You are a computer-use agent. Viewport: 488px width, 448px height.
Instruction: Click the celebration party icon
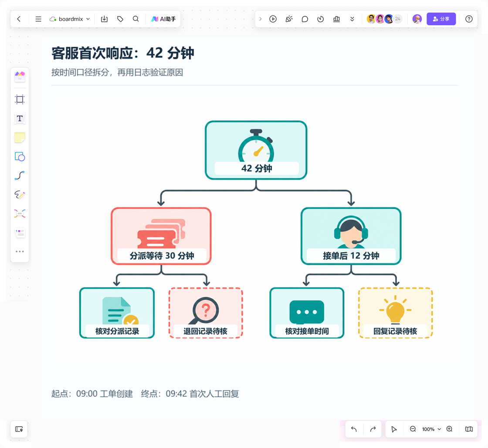tap(289, 19)
